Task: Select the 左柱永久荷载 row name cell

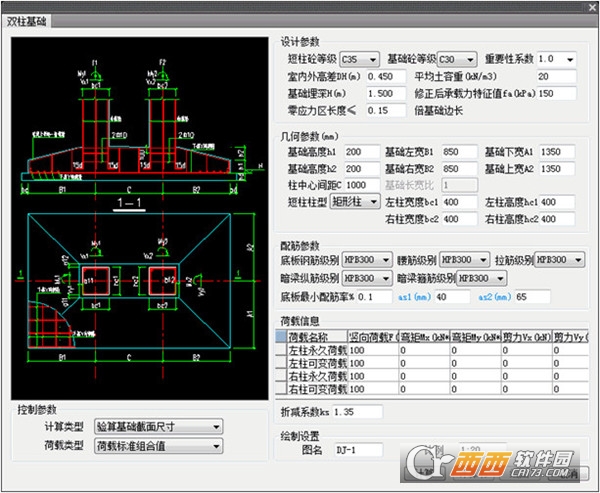Action: click(317, 350)
